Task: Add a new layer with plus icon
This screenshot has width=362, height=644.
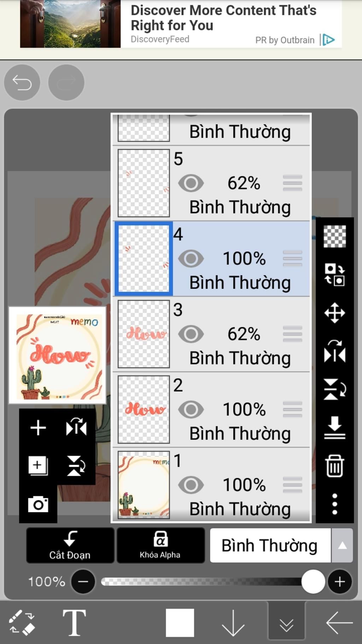Action: point(38,428)
